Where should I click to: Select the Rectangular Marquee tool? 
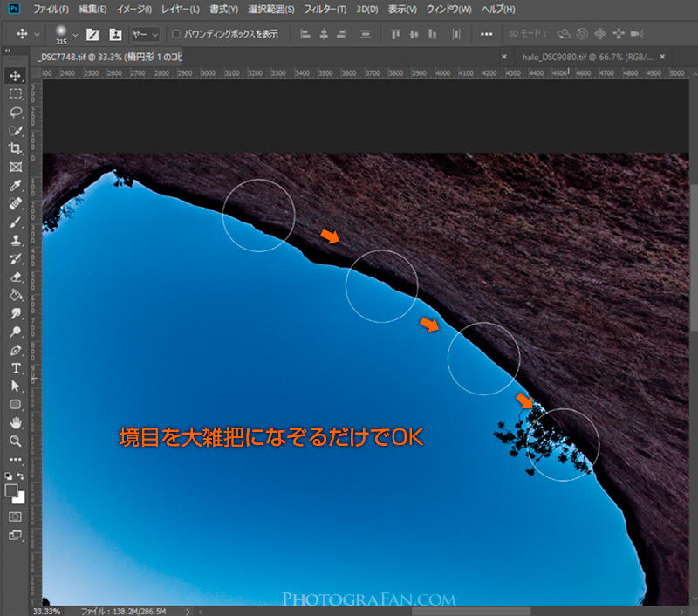point(16,93)
